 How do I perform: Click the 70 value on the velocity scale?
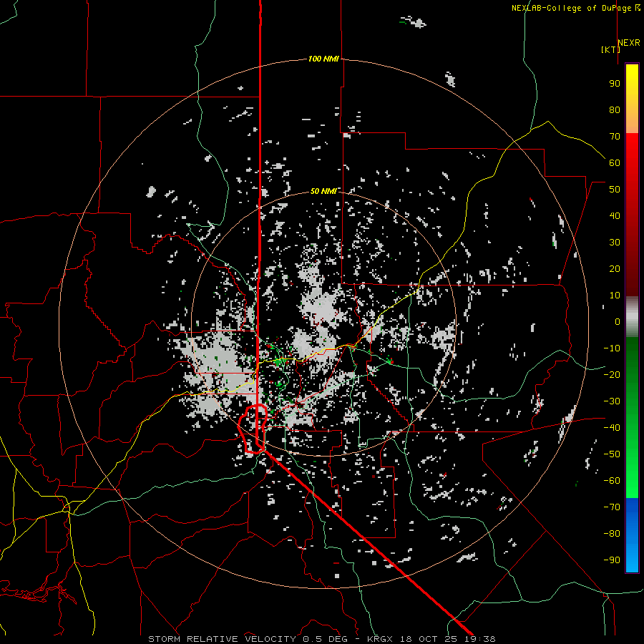coord(615,137)
